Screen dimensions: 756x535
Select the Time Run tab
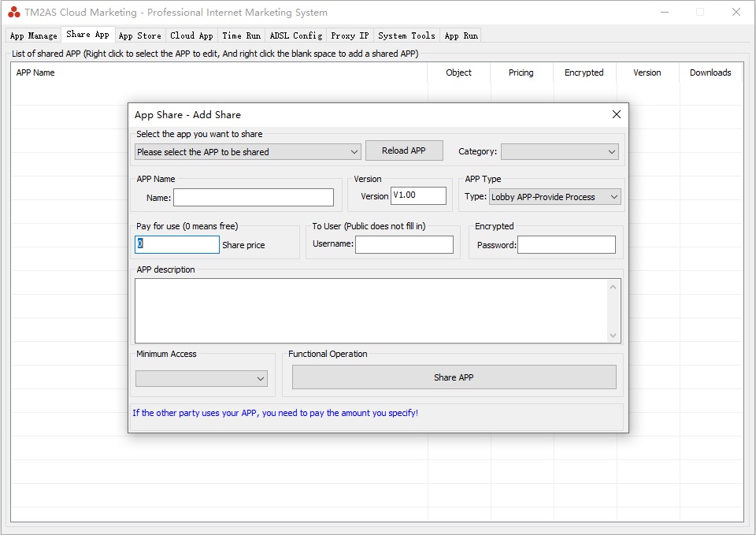point(241,35)
